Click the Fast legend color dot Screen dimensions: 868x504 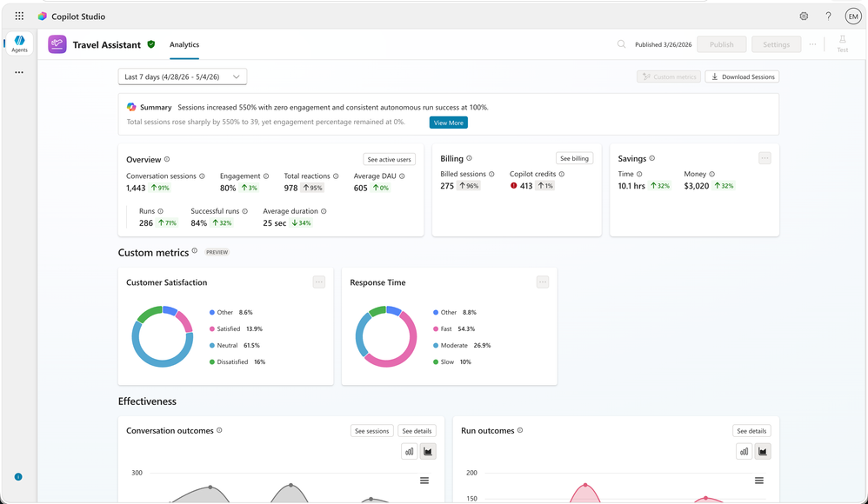[436, 328]
